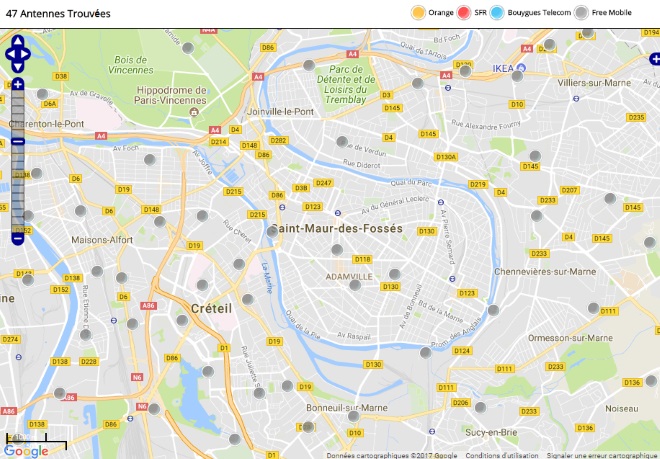This screenshot has height=459, width=660.
Task: Select the antenna marker above the D6A shield
Action: [x=42, y=94]
